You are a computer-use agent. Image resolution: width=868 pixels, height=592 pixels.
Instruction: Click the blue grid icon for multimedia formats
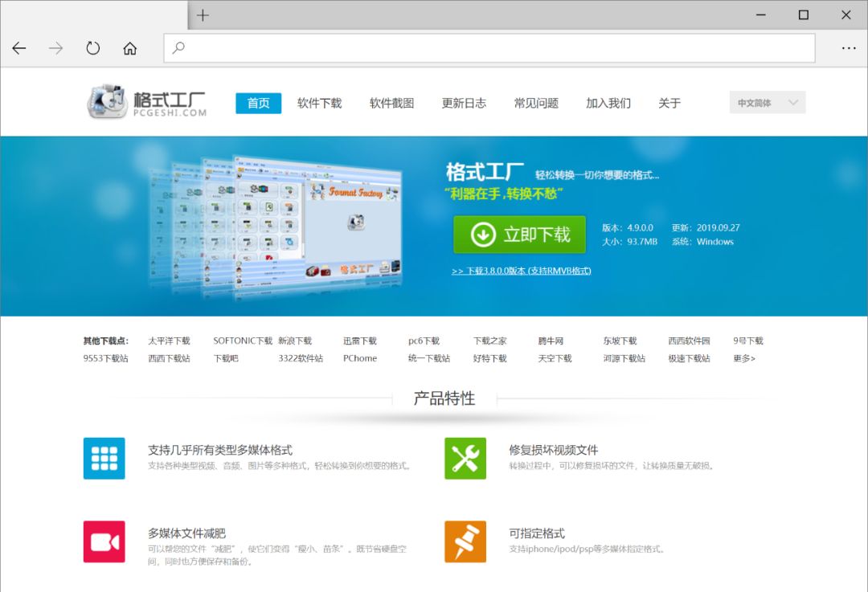104,458
